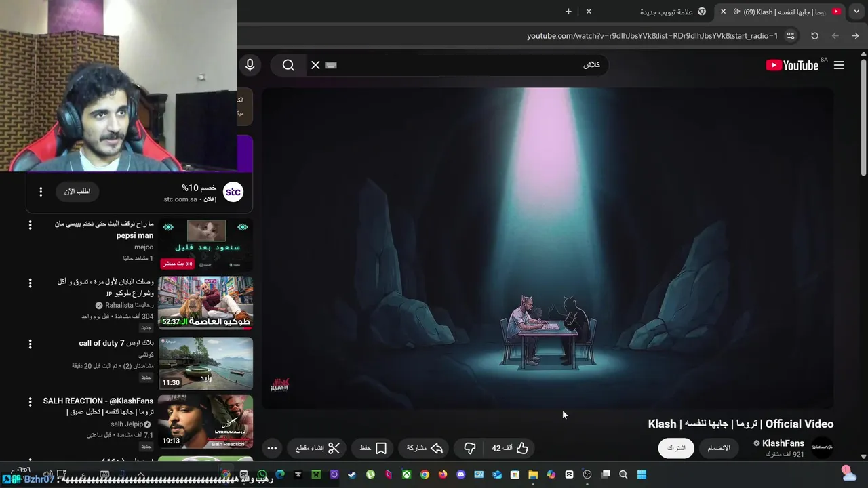The width and height of the screenshot is (868, 488).
Task: Open Rahalista channel name under Tokyo video
Action: [x=129, y=306]
